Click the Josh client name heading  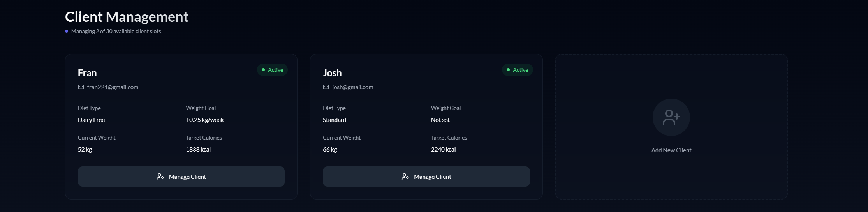332,73
